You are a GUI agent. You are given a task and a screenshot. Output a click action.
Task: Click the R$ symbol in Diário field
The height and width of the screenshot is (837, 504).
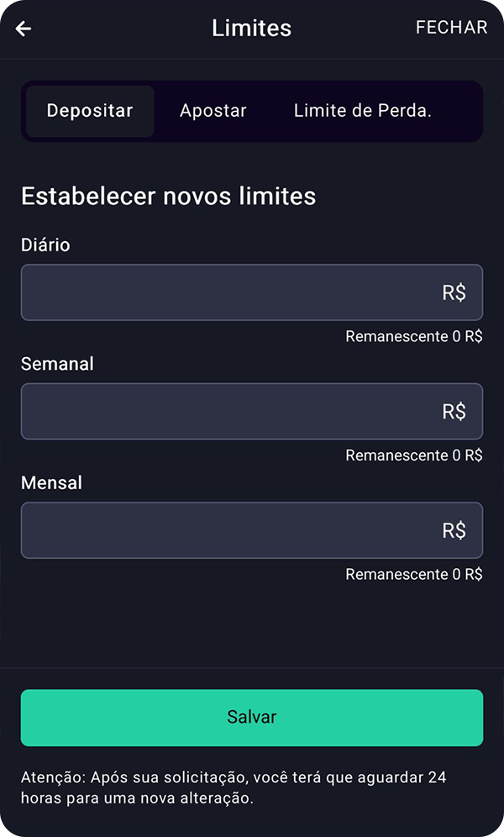point(454,292)
